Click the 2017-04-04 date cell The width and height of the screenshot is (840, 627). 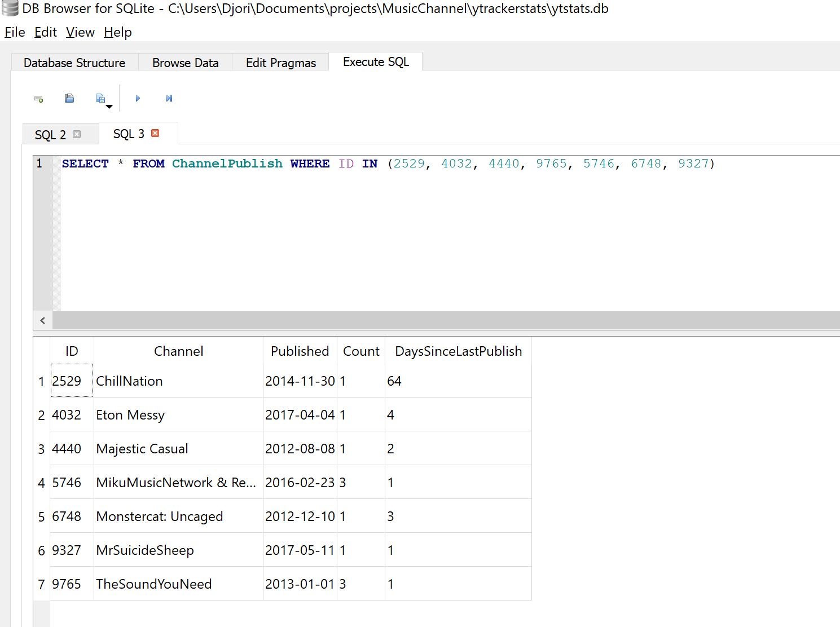tap(300, 415)
